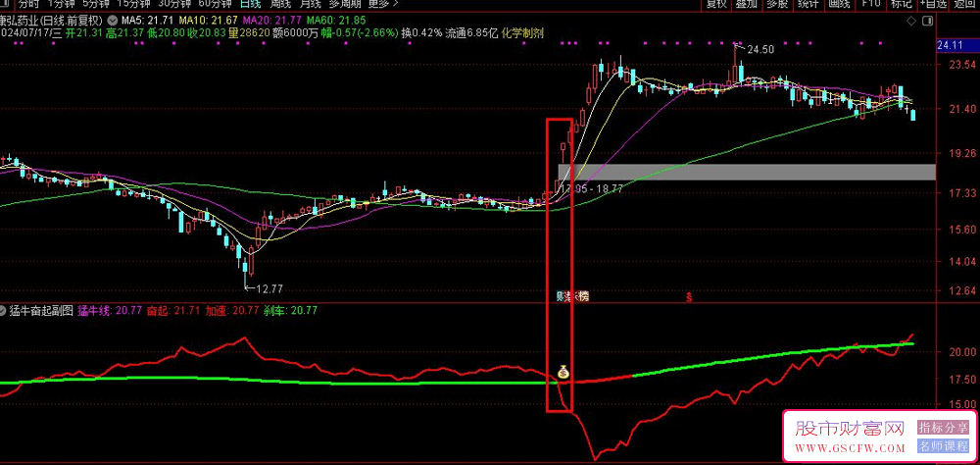Switch to the 日线 daily chart
This screenshot has height=465, width=980.
click(251, 3)
